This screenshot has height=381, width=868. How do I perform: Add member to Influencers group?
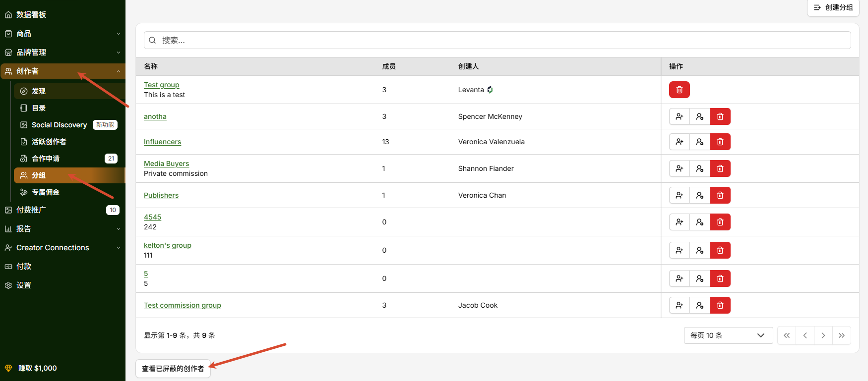coord(679,142)
